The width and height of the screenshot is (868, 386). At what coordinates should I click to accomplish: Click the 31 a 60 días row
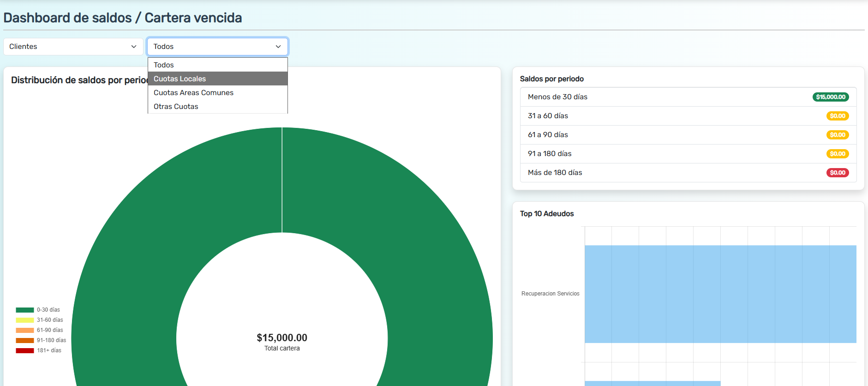click(x=646, y=116)
